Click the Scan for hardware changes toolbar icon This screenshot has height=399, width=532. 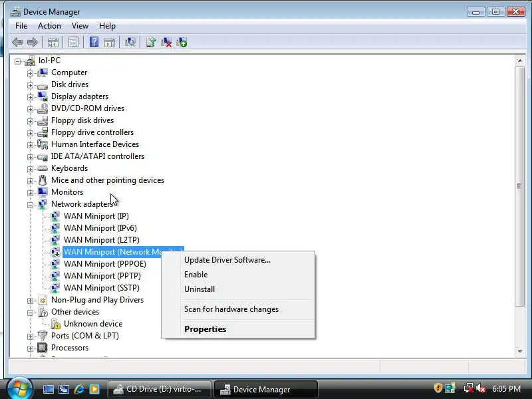(130, 42)
